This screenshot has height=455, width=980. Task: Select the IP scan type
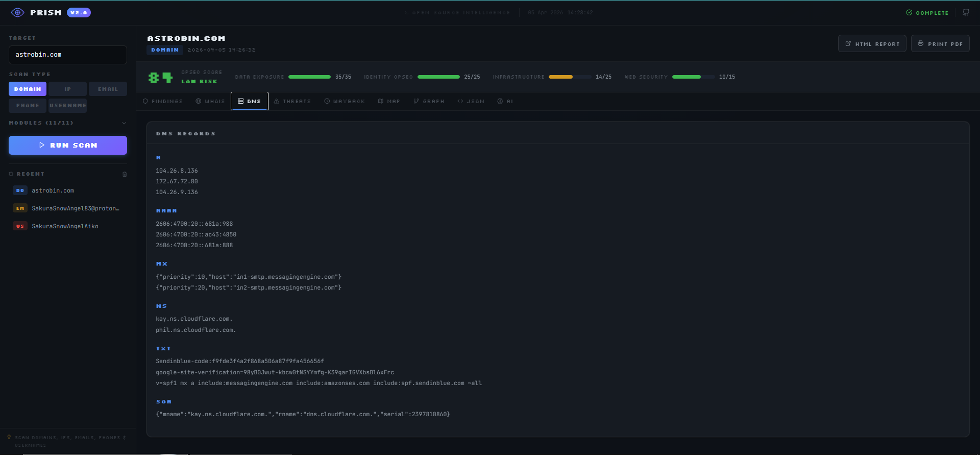[67, 89]
